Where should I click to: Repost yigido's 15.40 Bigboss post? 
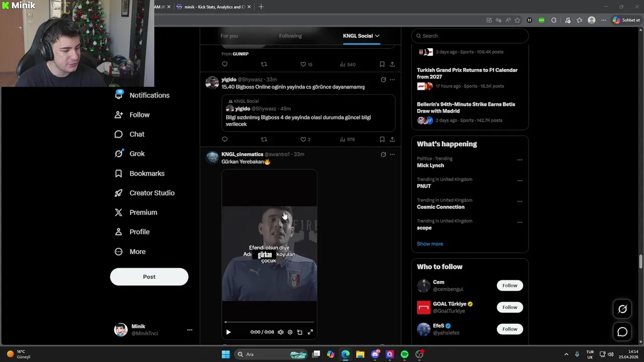[x=264, y=139]
